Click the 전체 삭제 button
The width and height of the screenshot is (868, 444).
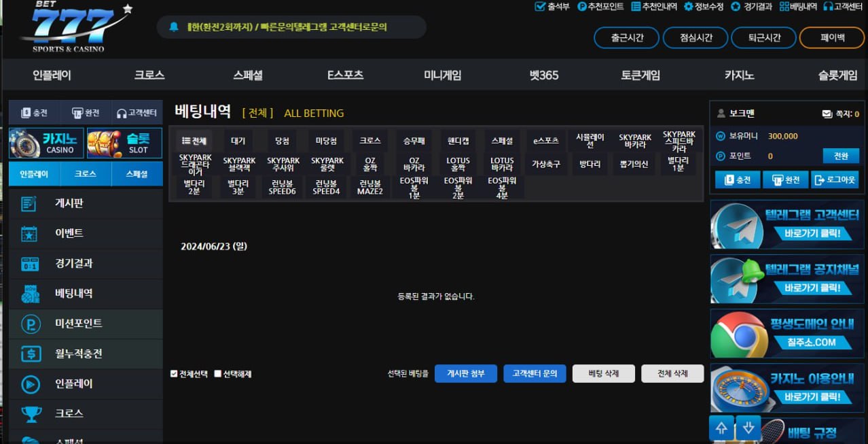pos(672,373)
